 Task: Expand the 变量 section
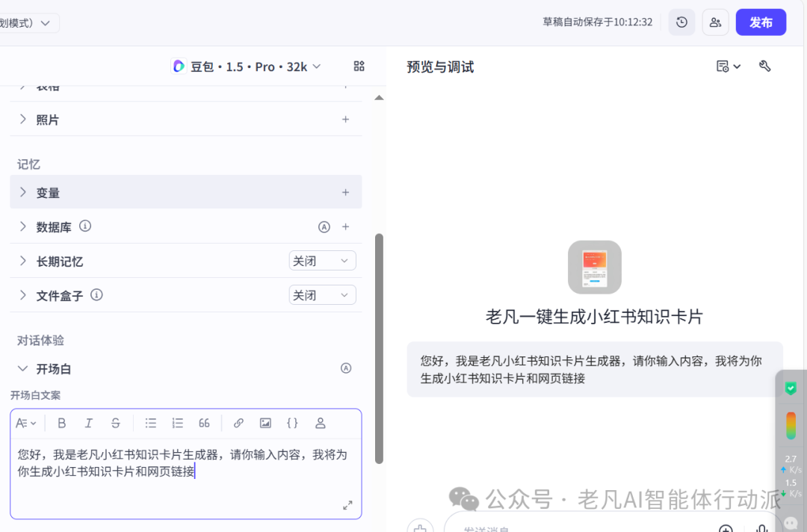(23, 193)
